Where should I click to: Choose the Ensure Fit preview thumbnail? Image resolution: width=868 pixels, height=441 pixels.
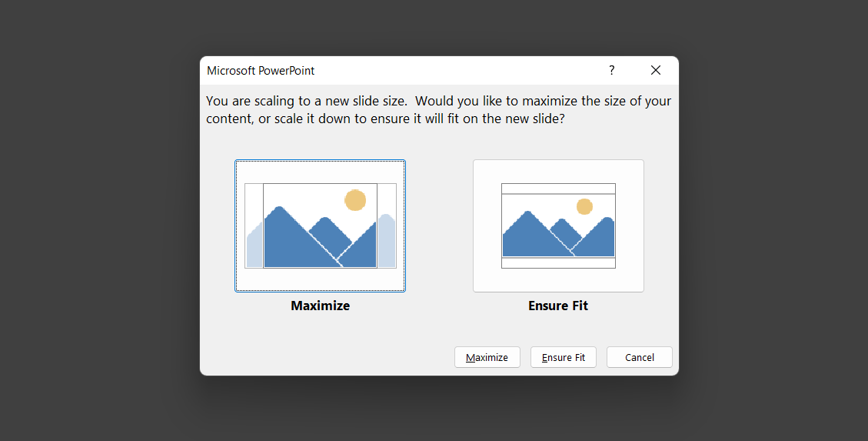[558, 226]
